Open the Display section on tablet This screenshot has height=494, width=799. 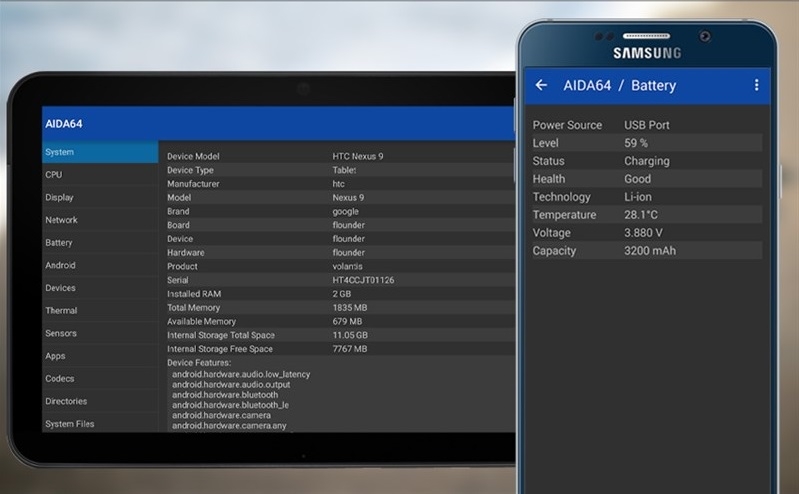[x=100, y=197]
